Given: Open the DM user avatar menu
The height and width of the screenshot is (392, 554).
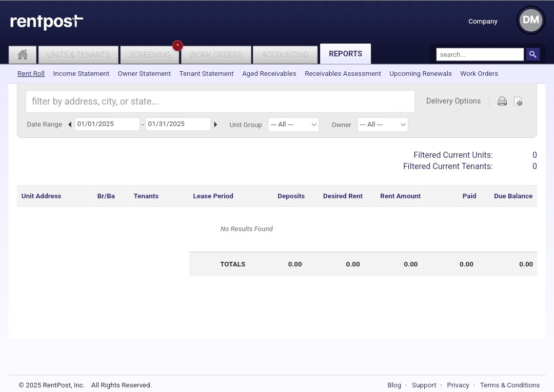Looking at the screenshot, I should coord(531,20).
